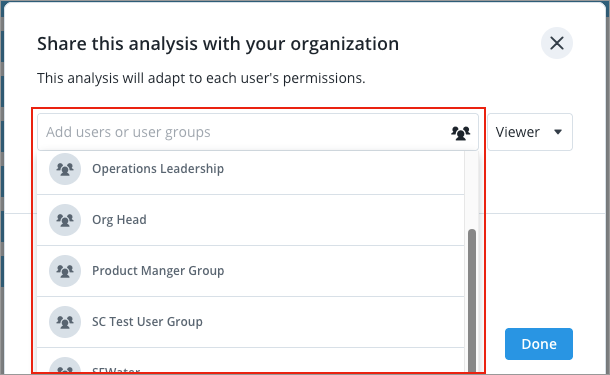The width and height of the screenshot is (610, 375).
Task: Click the group list scrollbar thumb
Action: point(472,301)
